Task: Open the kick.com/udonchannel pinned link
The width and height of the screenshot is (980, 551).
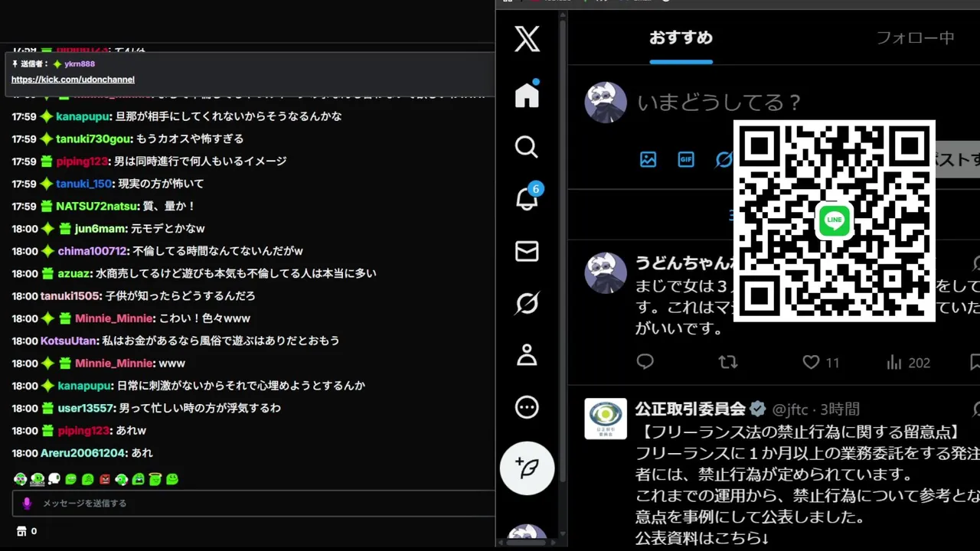Action: 73,80
